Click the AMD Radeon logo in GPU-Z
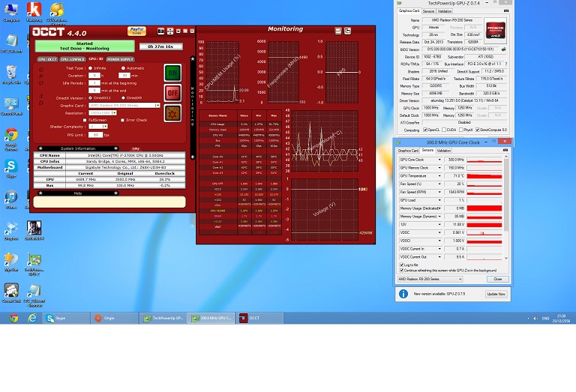 click(x=496, y=31)
